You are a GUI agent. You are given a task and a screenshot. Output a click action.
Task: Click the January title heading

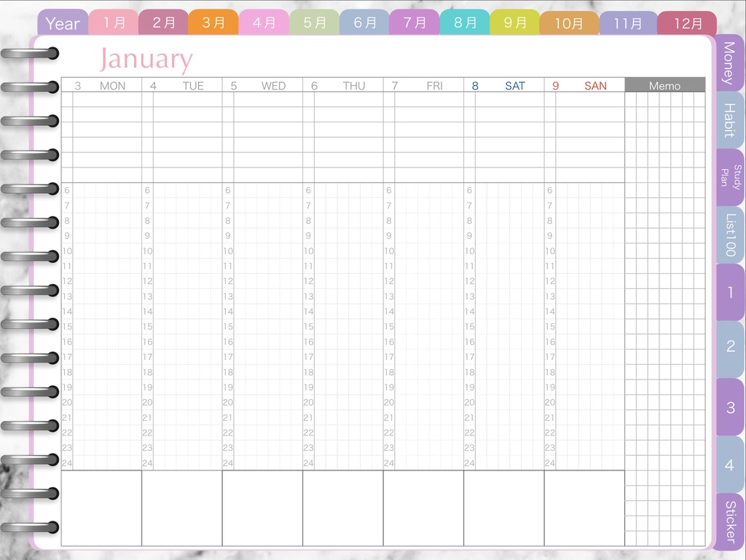point(146,60)
